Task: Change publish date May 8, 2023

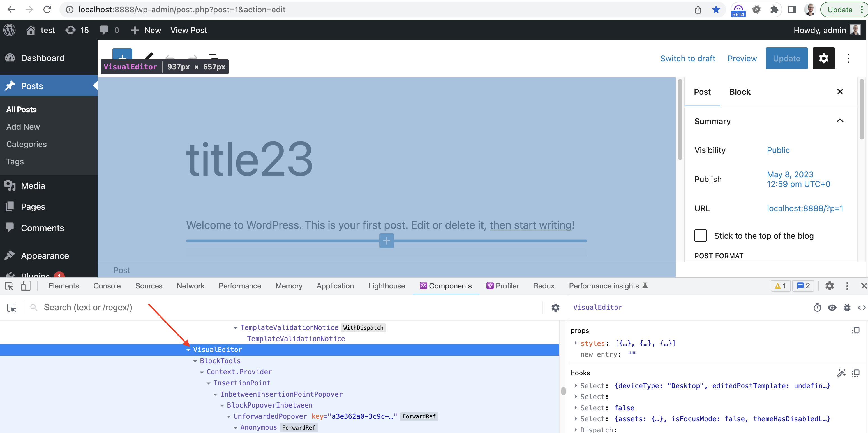Action: [798, 179]
